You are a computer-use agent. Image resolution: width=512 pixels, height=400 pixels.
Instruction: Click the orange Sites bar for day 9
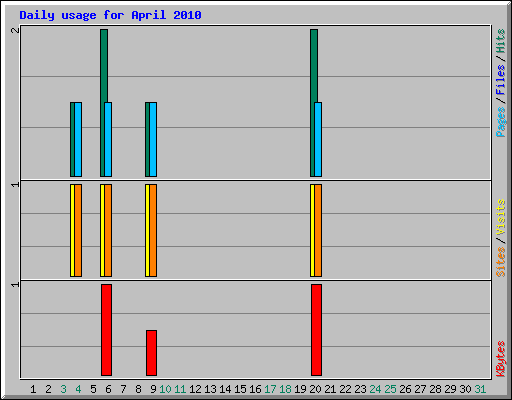[x=153, y=230]
